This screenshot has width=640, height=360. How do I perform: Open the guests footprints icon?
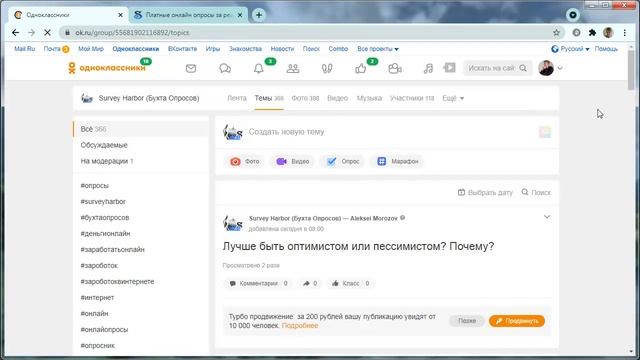pyautogui.click(x=327, y=68)
